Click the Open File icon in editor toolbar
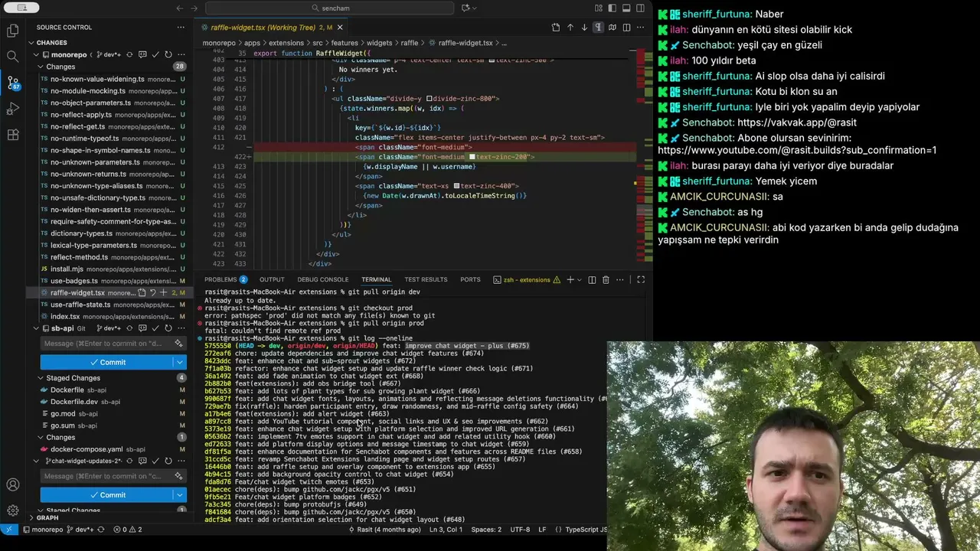The width and height of the screenshot is (980, 551). pyautogui.click(x=556, y=28)
